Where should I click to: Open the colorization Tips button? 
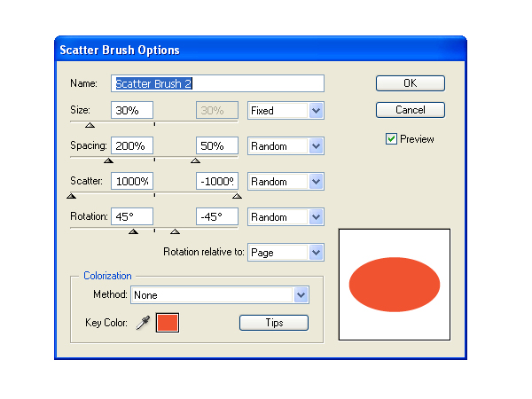pos(274,323)
